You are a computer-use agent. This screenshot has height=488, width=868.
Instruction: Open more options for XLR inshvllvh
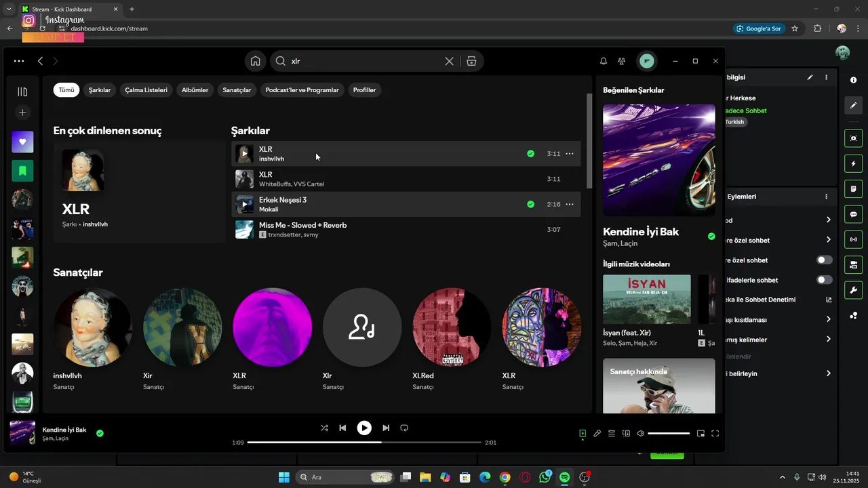point(570,154)
